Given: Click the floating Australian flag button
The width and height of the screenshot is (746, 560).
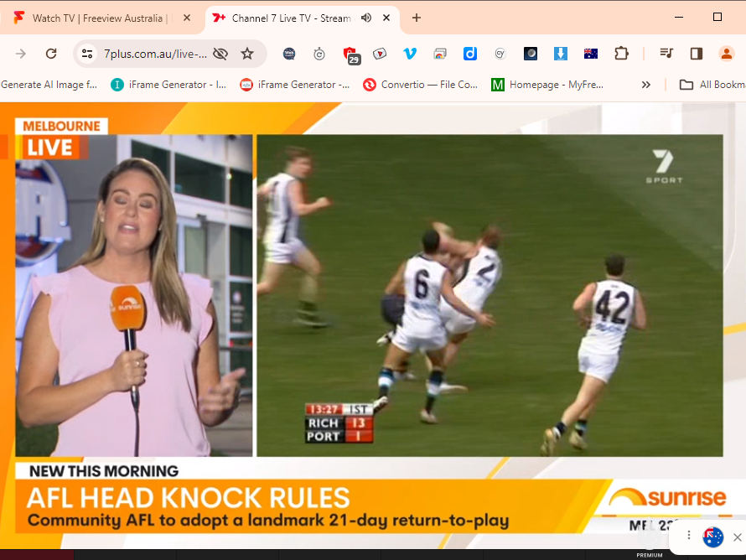Looking at the screenshot, I should click(712, 537).
